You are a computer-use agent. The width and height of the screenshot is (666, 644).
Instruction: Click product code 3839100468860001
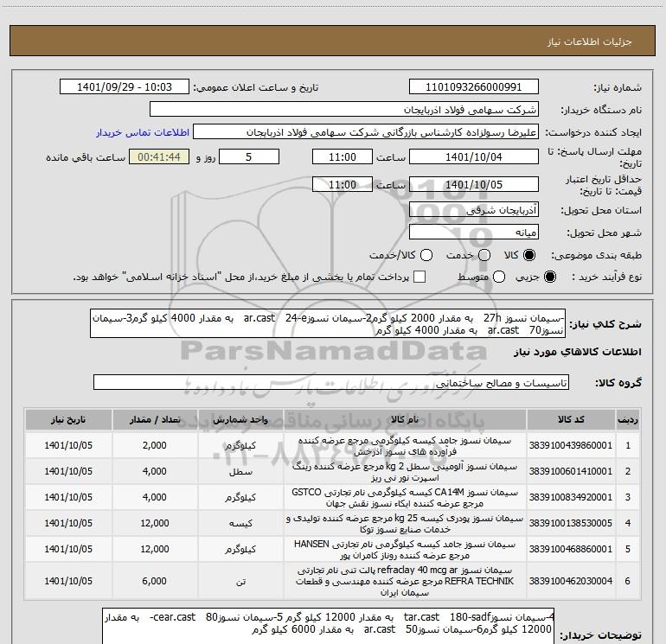571,549
